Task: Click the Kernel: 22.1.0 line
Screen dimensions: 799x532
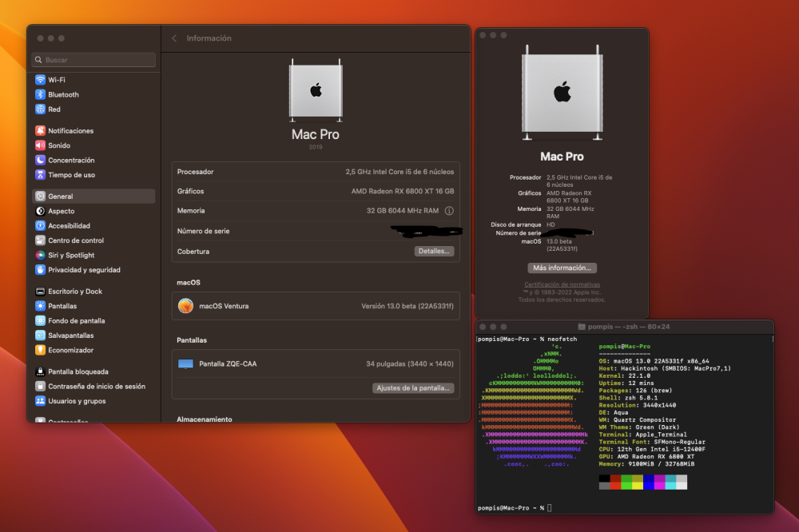Action: pos(625,375)
